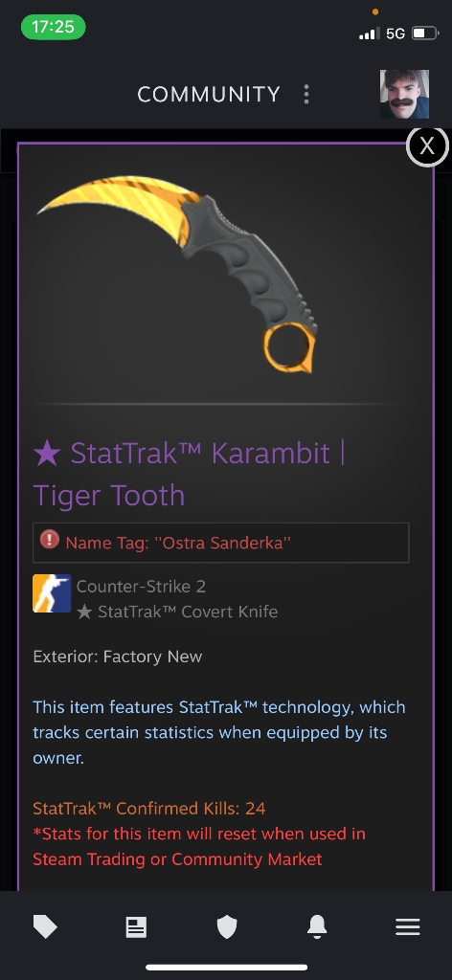Open the three-dot Community options menu
The image size is (452, 980).
tap(305, 95)
